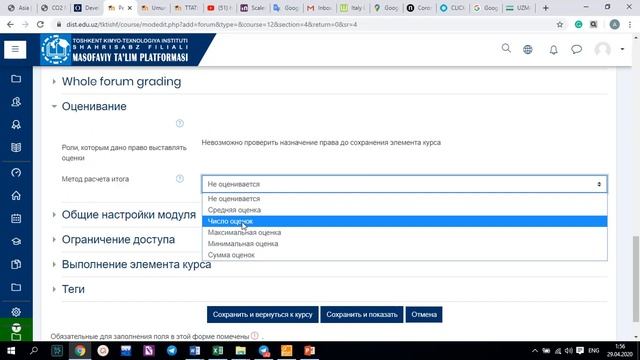The width and height of the screenshot is (640, 360).
Task: Open the dashboard gauge icon in sidebar
Action: pos(16,173)
